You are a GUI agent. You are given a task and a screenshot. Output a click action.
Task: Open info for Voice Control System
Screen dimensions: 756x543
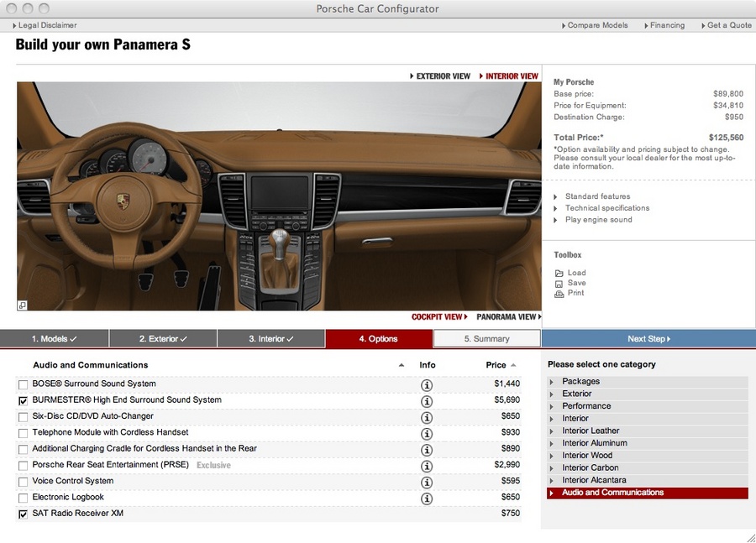(426, 483)
